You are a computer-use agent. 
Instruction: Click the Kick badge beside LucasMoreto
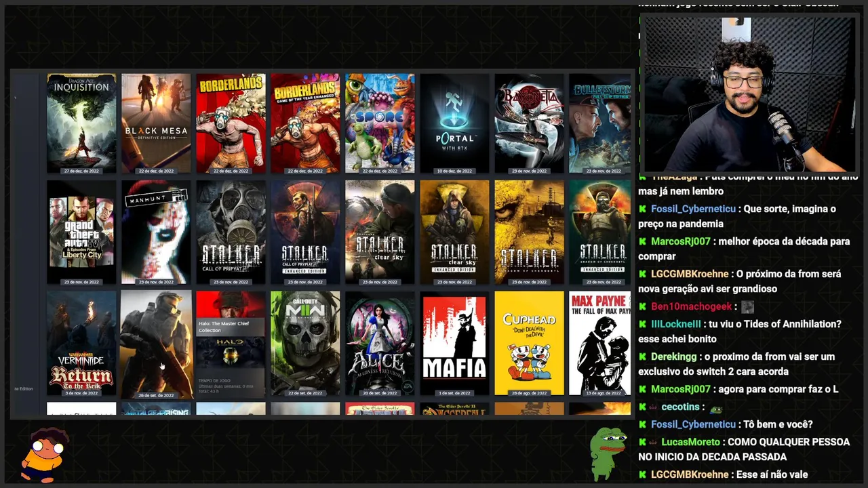click(x=643, y=442)
